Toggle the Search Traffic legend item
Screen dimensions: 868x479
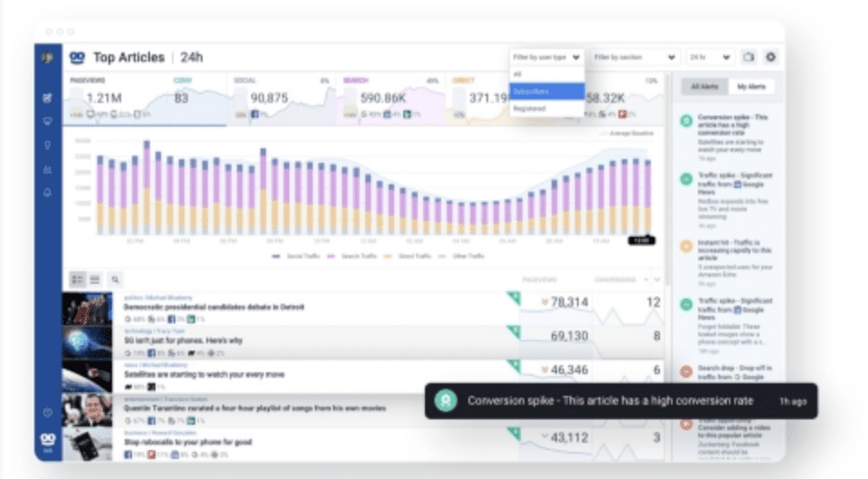coord(352,256)
